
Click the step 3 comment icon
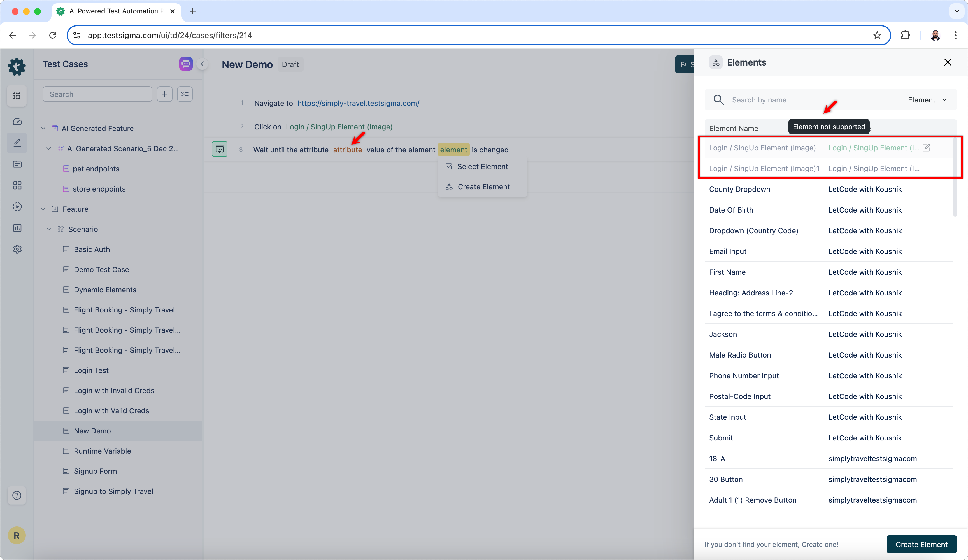coord(219,150)
